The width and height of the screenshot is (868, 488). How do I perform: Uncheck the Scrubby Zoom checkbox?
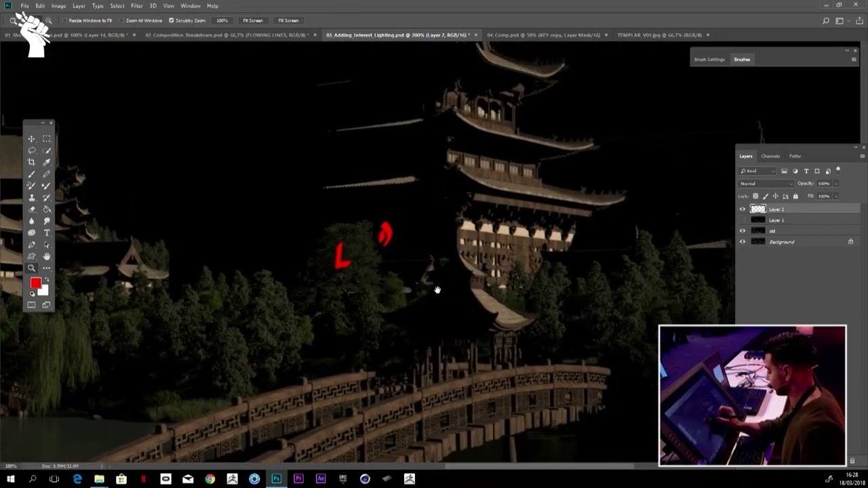(171, 20)
